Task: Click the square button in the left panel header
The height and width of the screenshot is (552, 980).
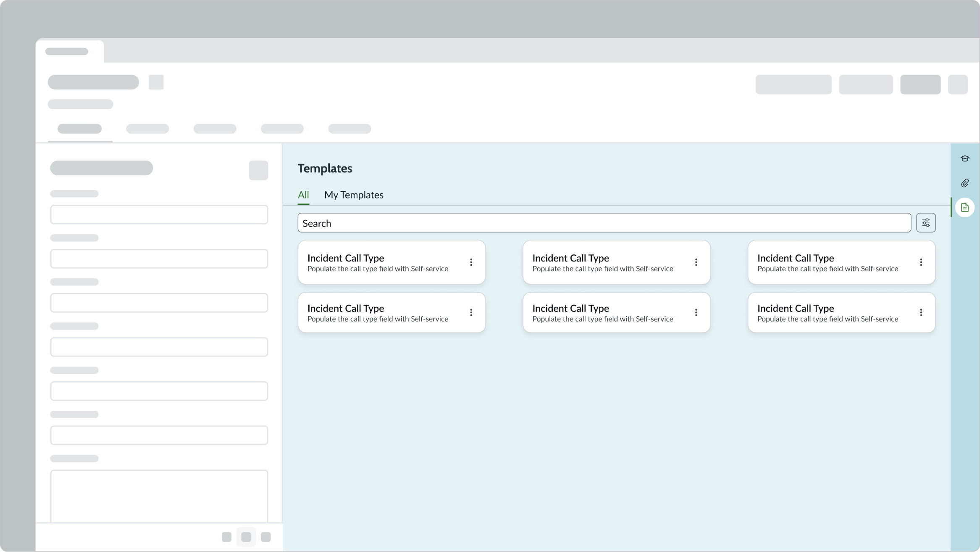Action: click(x=258, y=170)
